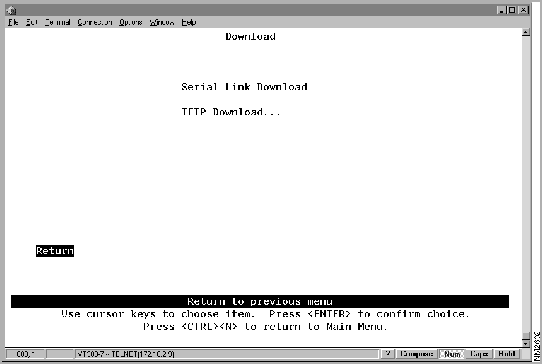Click the scrollbar up arrow
The width and height of the screenshot is (542, 364).
[x=526, y=32]
